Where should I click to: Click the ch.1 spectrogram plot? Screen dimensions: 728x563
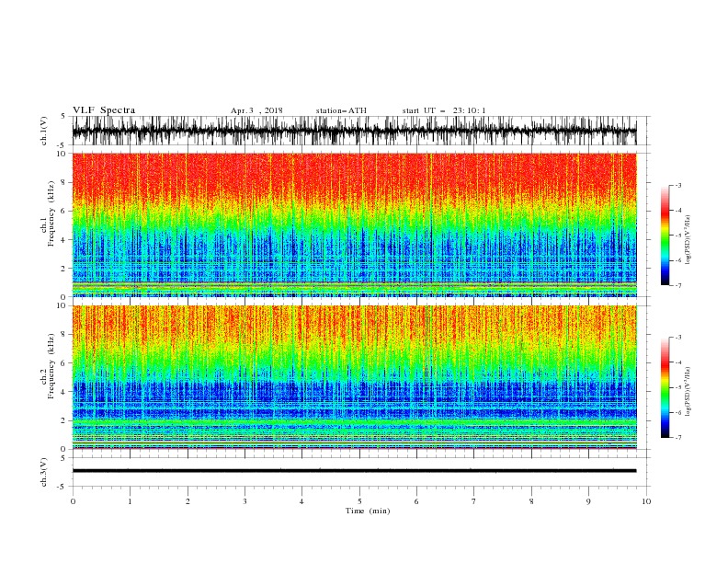[355, 224]
